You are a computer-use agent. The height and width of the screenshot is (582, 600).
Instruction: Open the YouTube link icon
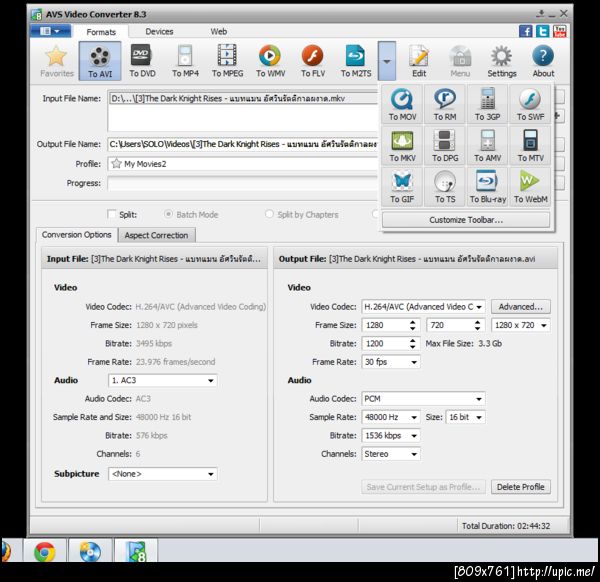(x=559, y=31)
